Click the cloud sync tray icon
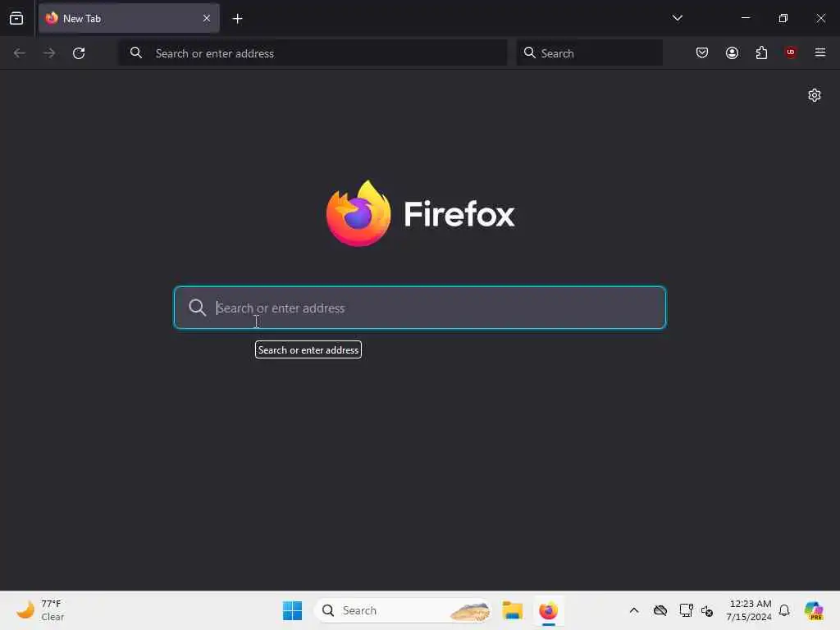Image resolution: width=840 pixels, height=630 pixels. point(660,610)
